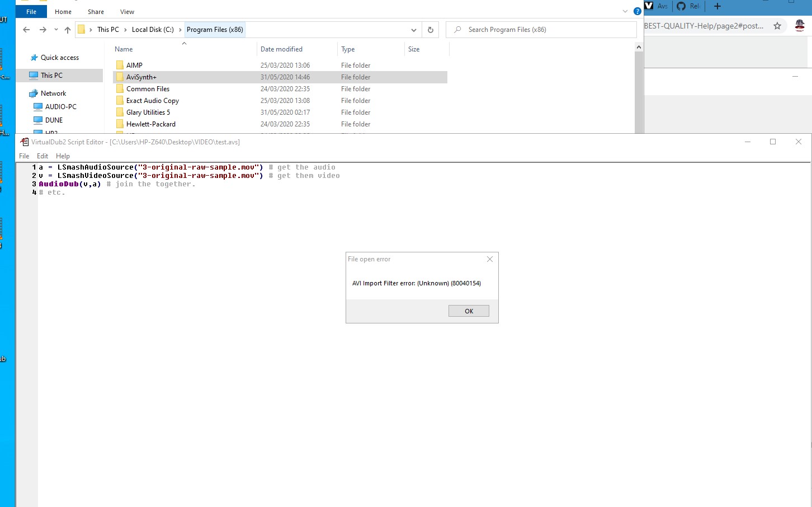Open the Script Editor File menu

(x=24, y=156)
